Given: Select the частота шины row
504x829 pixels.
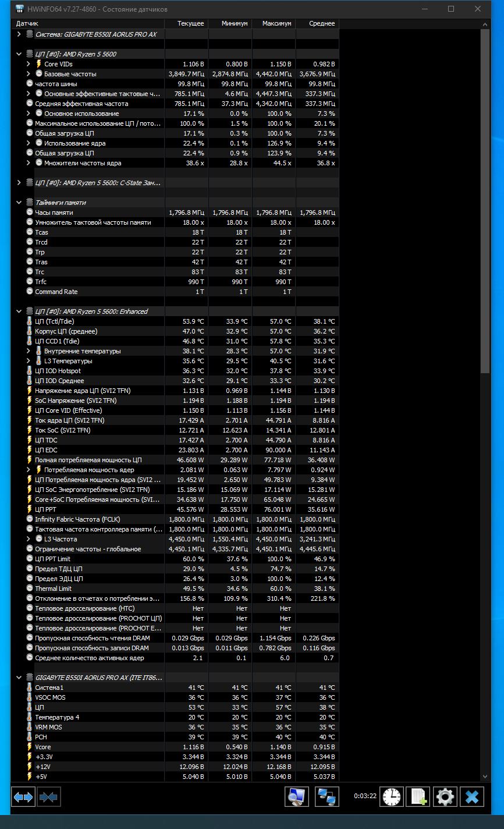Looking at the screenshot, I should pyautogui.click(x=175, y=84).
